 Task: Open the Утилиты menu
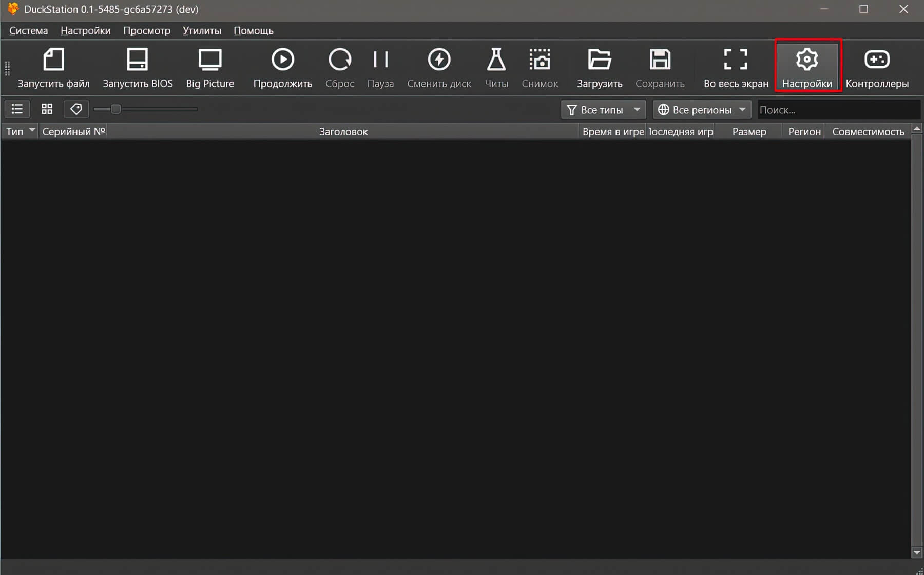pos(202,31)
